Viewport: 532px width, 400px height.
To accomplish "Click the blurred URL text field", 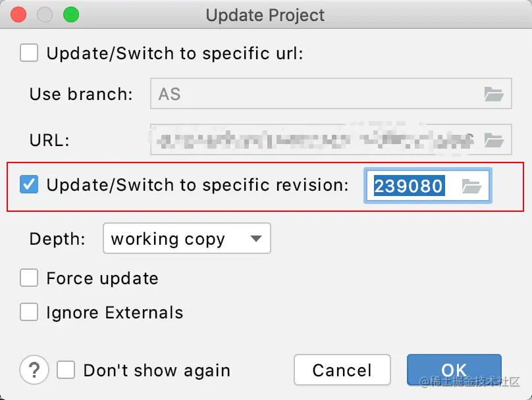I will pos(313,140).
